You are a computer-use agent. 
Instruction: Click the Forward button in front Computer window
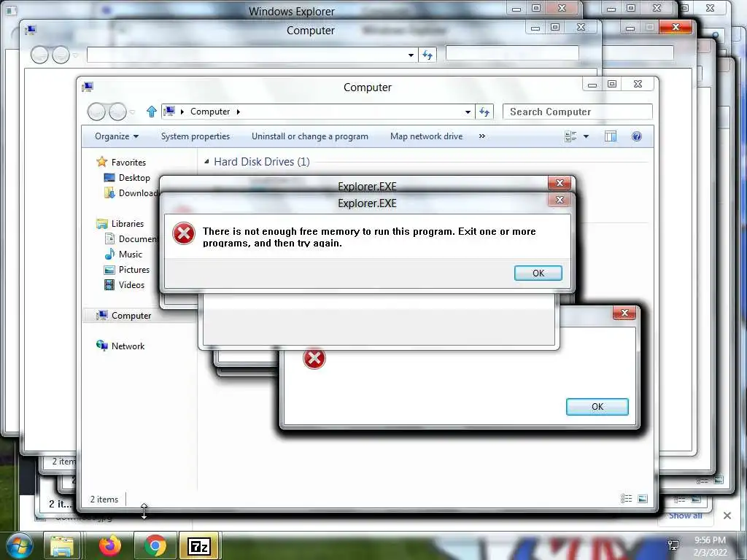point(117,112)
